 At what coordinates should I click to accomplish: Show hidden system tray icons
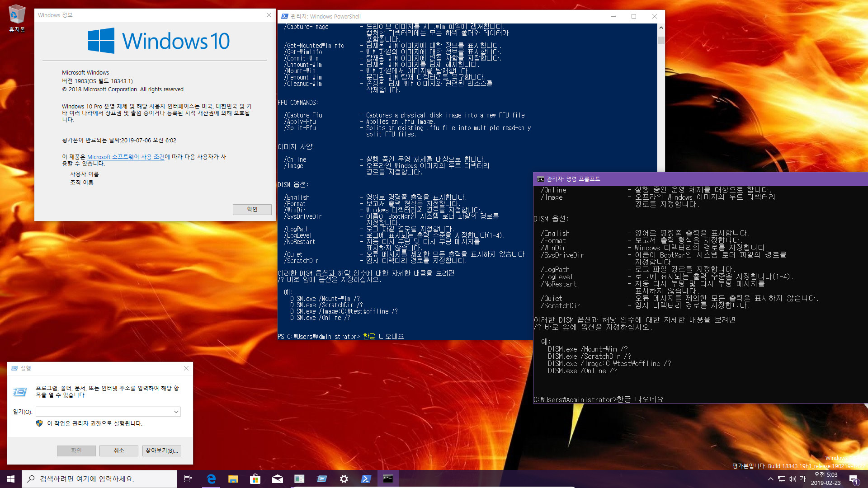pyautogui.click(x=770, y=479)
